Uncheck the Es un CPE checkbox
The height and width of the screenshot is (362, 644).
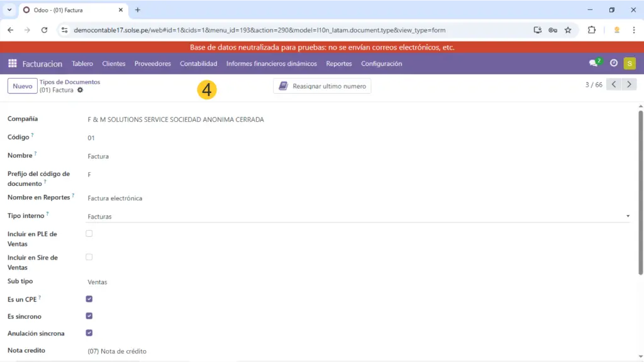click(x=89, y=299)
